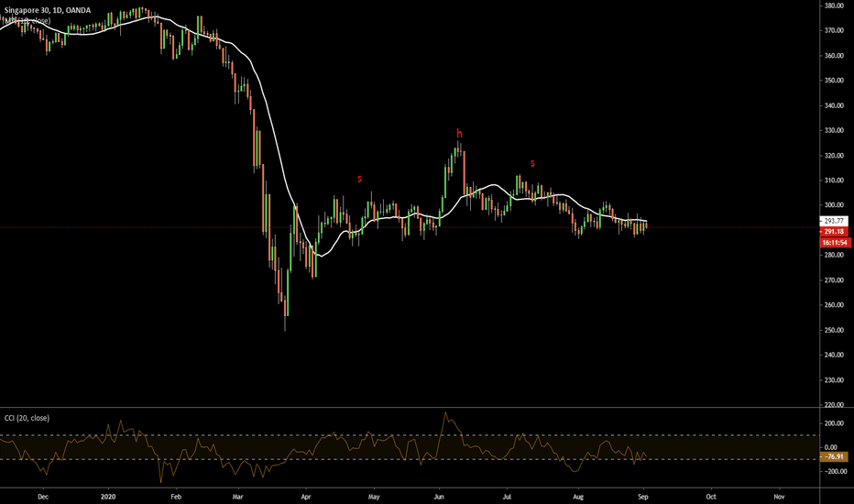
Task: Click the 250.00 price axis label
Action: 834,330
